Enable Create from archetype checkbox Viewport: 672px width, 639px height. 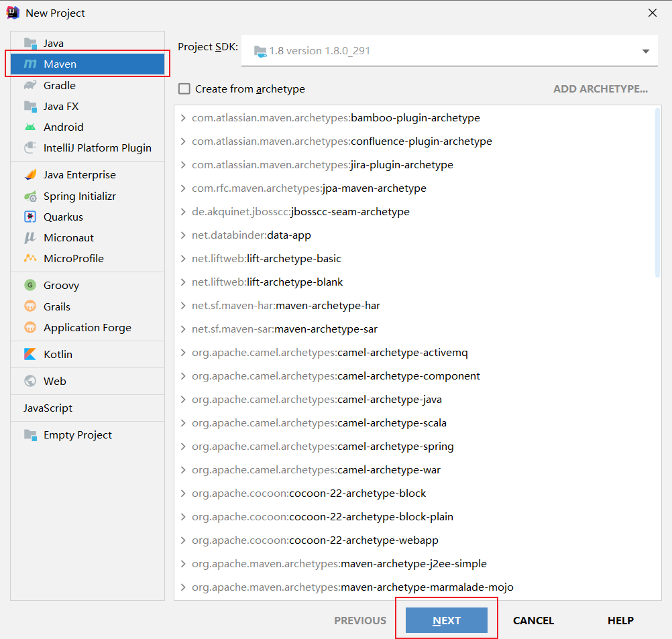[x=184, y=89]
